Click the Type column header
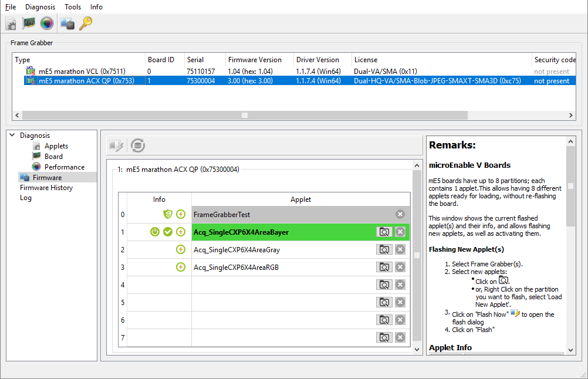Viewport: 588px width, 379px height. click(x=79, y=60)
